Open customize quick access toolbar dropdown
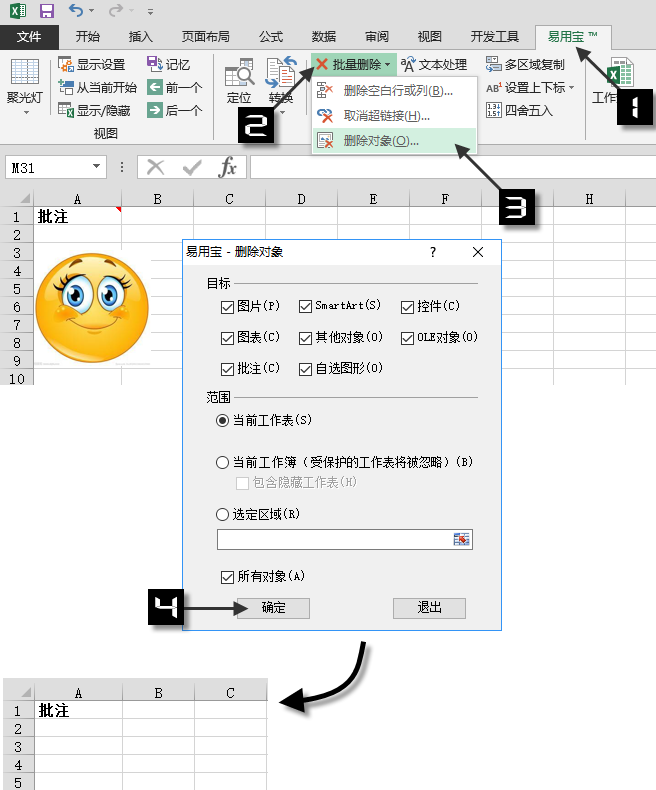656x790 pixels. (x=150, y=11)
